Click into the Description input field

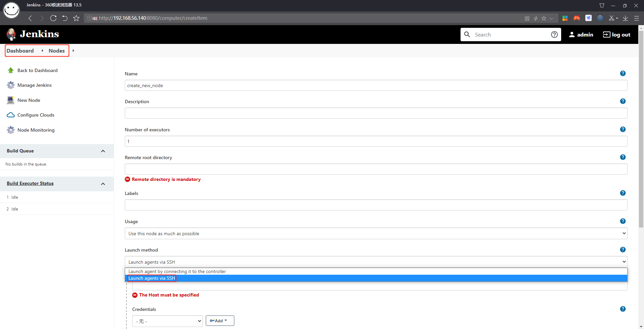376,113
